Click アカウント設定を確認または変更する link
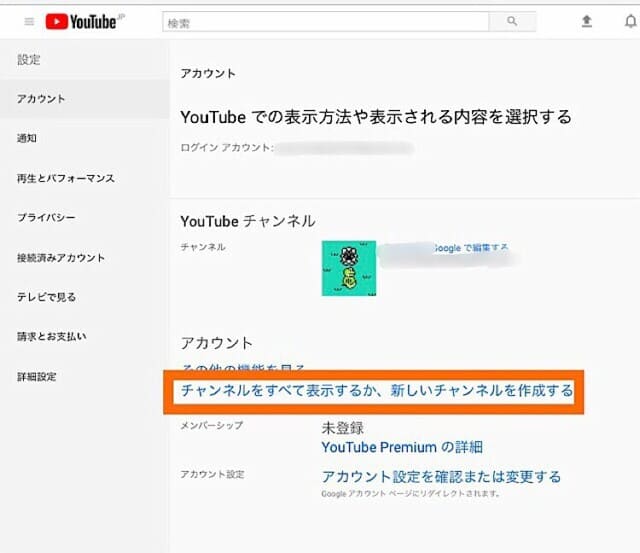Image resolution: width=640 pixels, height=553 pixels. coord(441,477)
